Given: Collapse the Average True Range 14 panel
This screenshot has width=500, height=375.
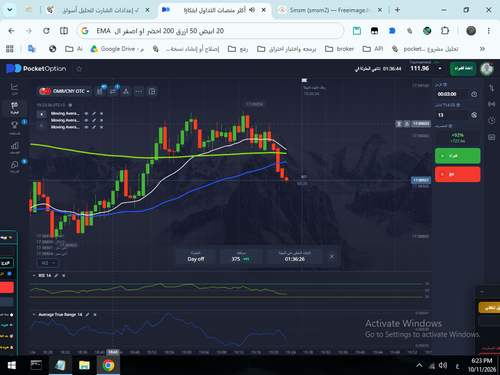Looking at the screenshot, I should 34,314.
